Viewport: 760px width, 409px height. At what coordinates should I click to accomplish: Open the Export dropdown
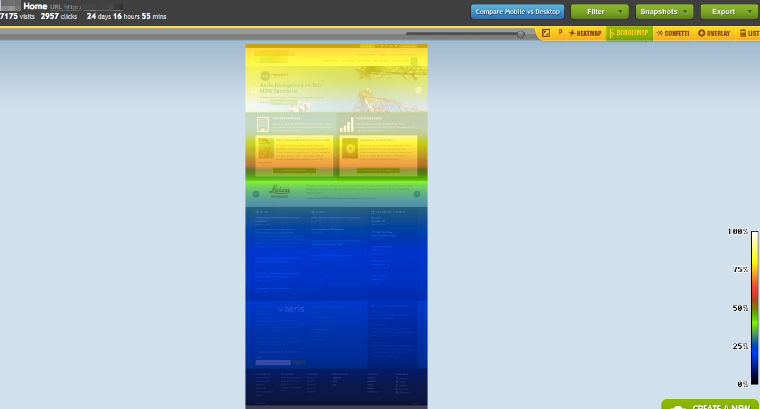point(729,12)
